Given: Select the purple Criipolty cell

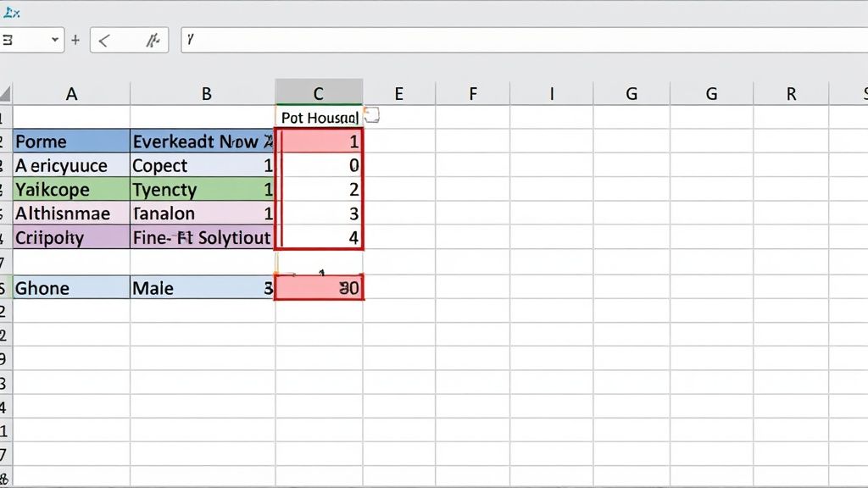Looking at the screenshot, I should click(71, 238).
